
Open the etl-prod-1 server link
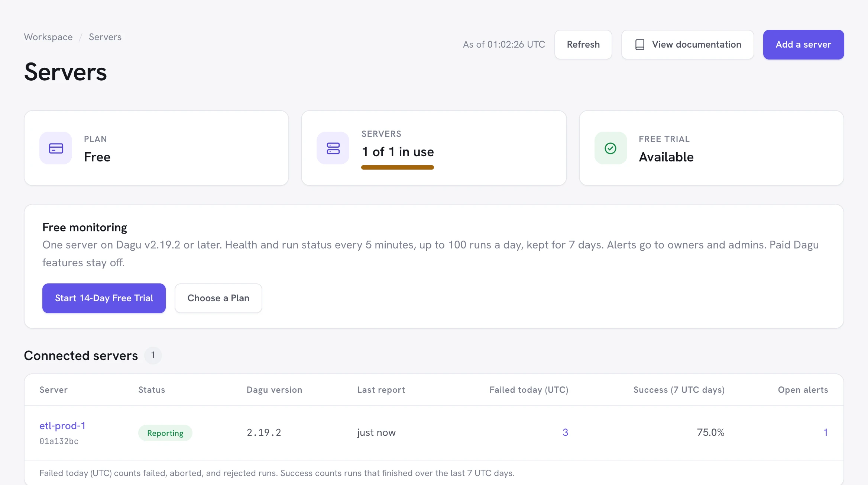click(x=62, y=425)
